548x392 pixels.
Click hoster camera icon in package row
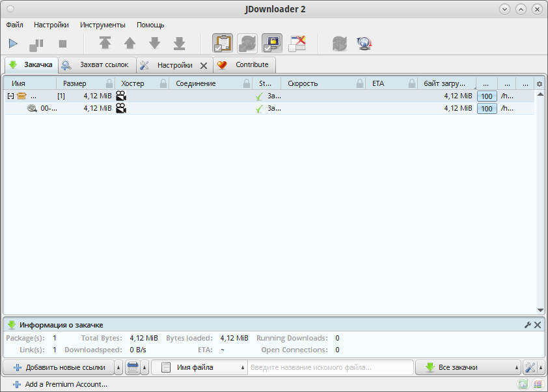click(121, 96)
